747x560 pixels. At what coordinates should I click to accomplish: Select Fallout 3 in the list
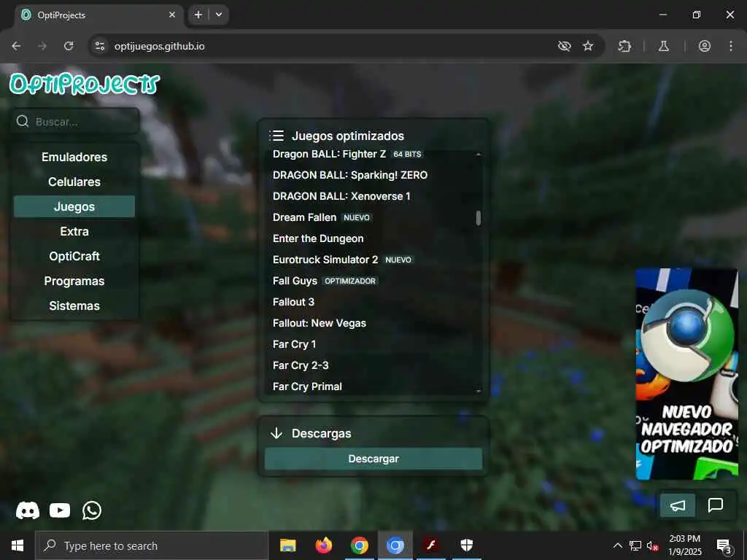click(293, 302)
